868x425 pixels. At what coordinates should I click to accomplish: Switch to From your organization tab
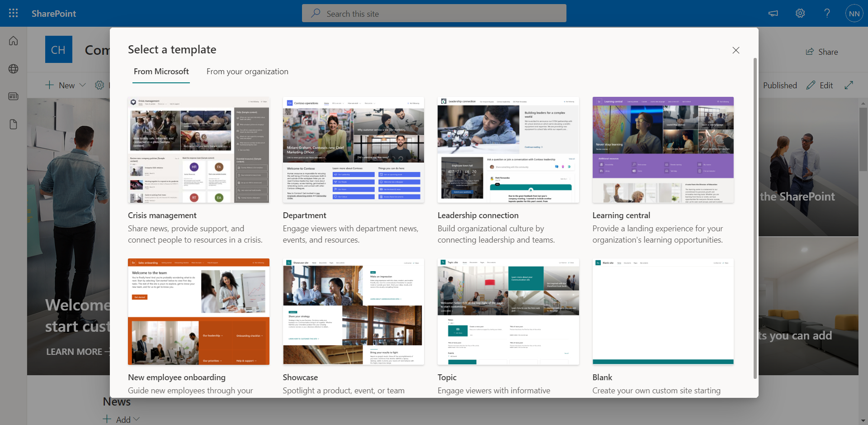(x=247, y=72)
